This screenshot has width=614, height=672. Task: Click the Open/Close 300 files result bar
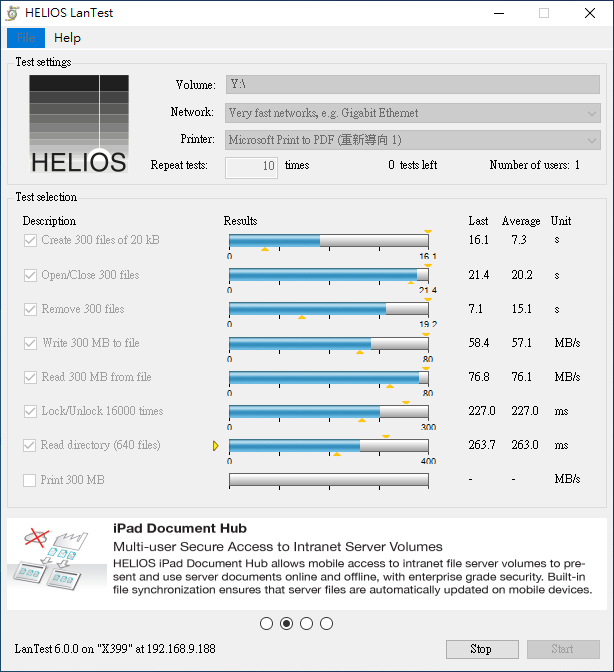point(329,275)
